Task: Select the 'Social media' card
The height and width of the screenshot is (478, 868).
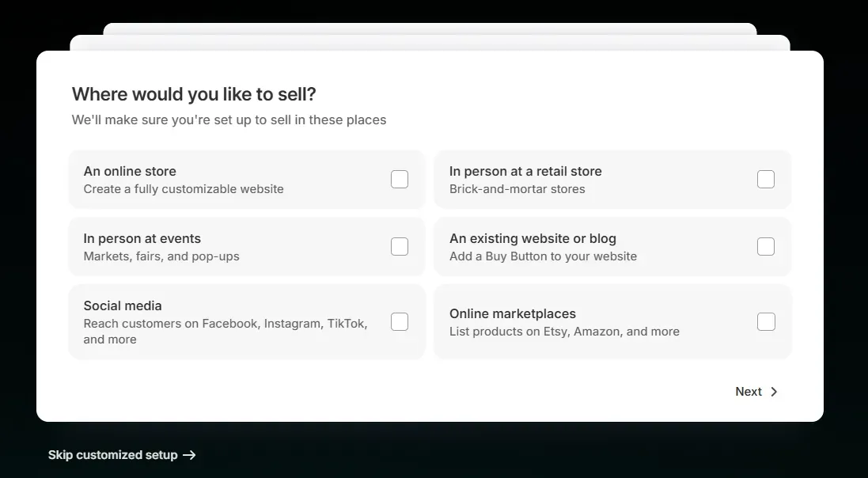Action: pos(237,321)
